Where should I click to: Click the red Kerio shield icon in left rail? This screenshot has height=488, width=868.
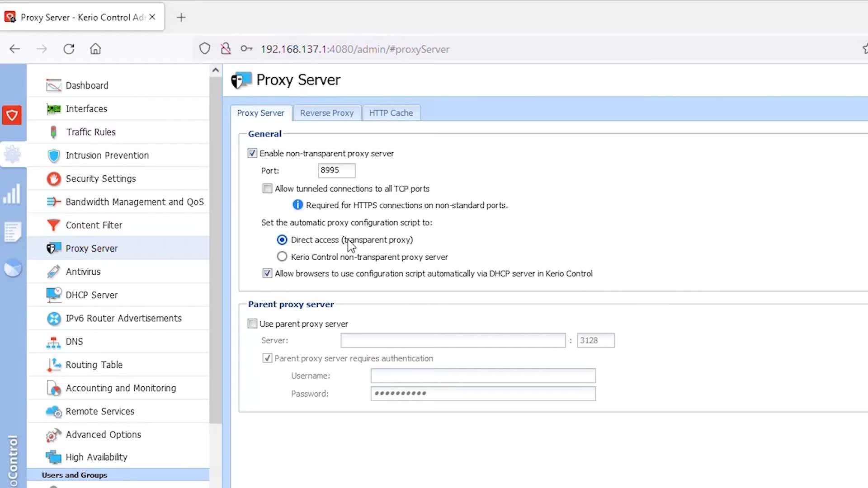pyautogui.click(x=12, y=115)
